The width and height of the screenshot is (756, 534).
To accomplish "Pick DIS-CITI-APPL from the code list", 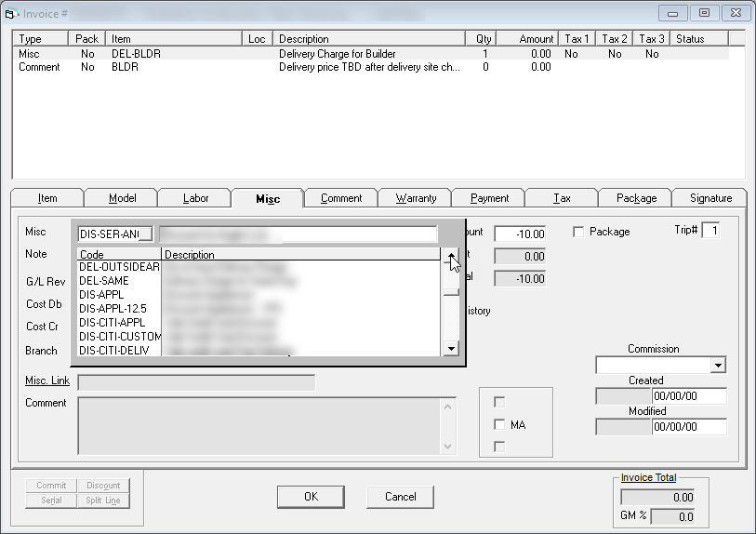I will click(x=113, y=323).
